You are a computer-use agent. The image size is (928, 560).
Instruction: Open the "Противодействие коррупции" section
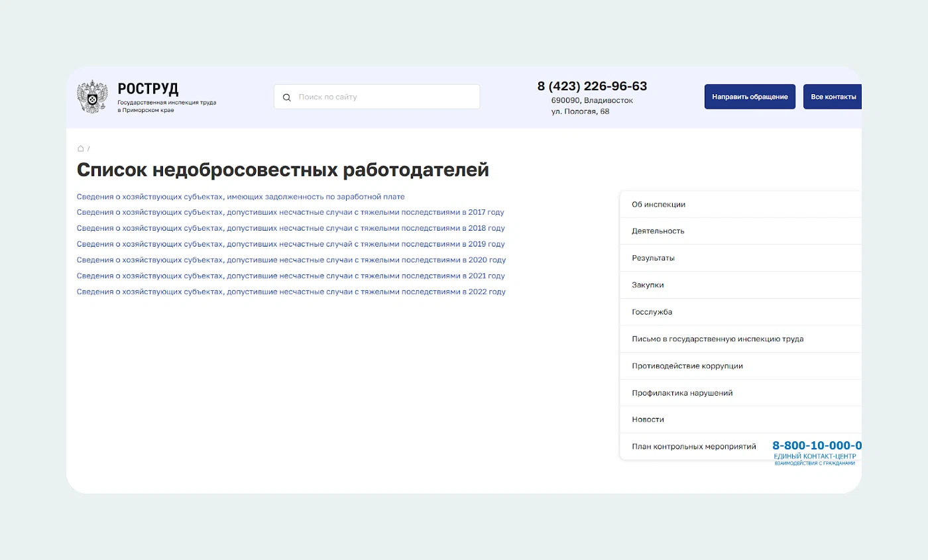pos(687,365)
